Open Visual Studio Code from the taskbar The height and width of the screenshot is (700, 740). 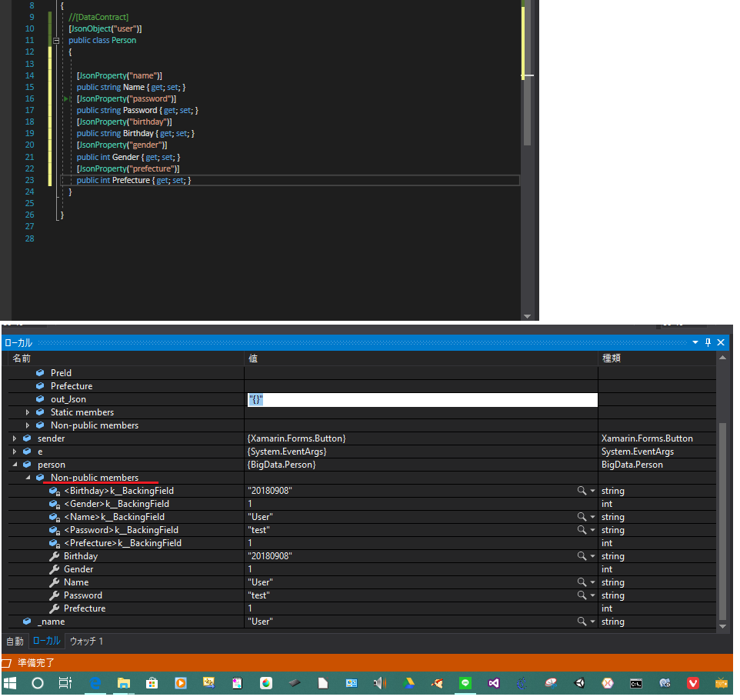pos(494,683)
